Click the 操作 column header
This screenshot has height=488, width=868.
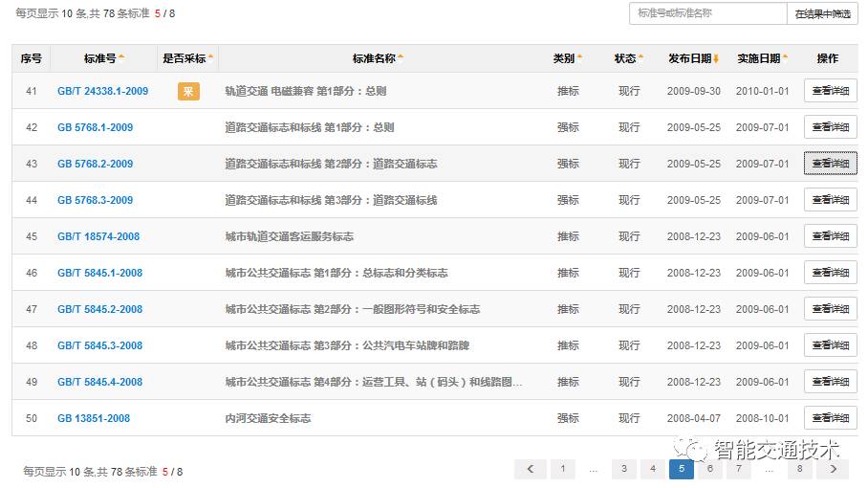pos(828,58)
